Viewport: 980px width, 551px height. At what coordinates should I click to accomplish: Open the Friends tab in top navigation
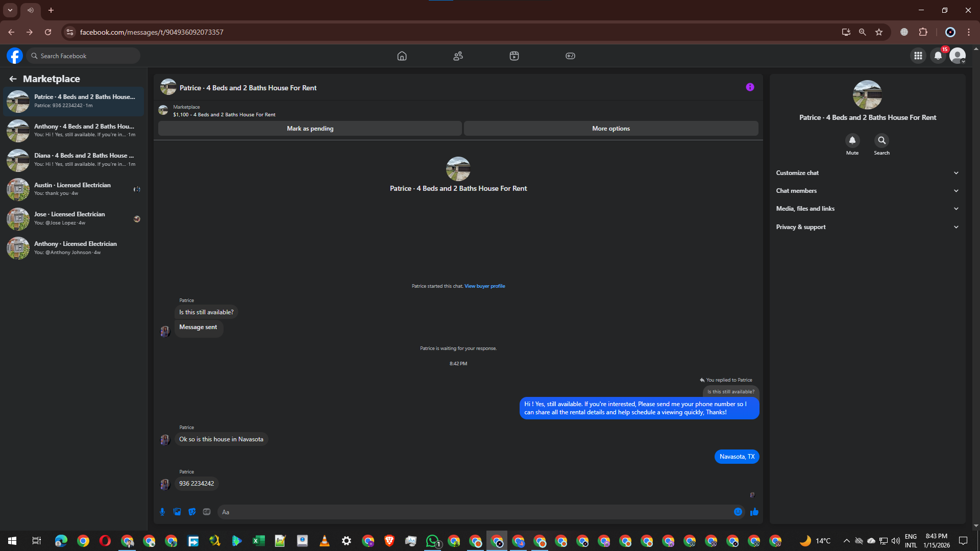[458, 56]
